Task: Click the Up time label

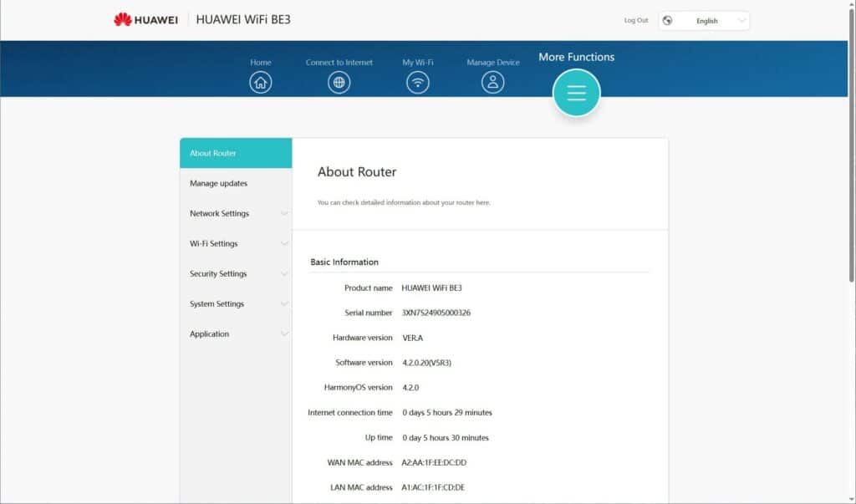Action: [x=379, y=438]
